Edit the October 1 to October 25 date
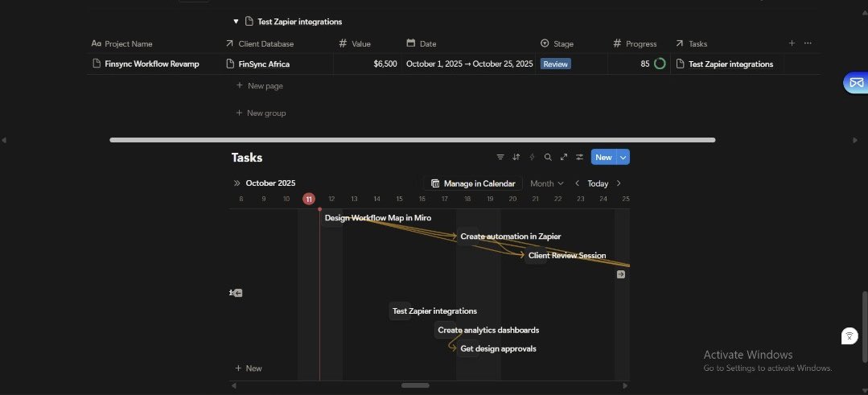Image resolution: width=868 pixels, height=395 pixels. tap(470, 64)
